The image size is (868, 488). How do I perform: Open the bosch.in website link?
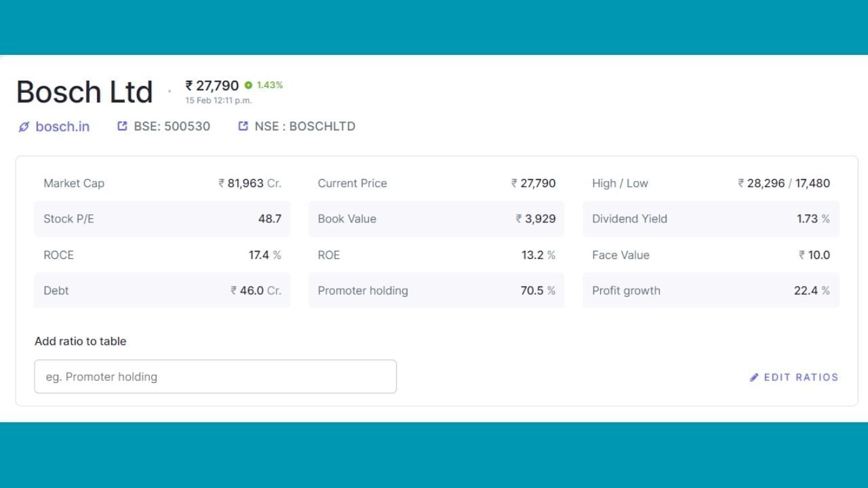[x=62, y=127]
